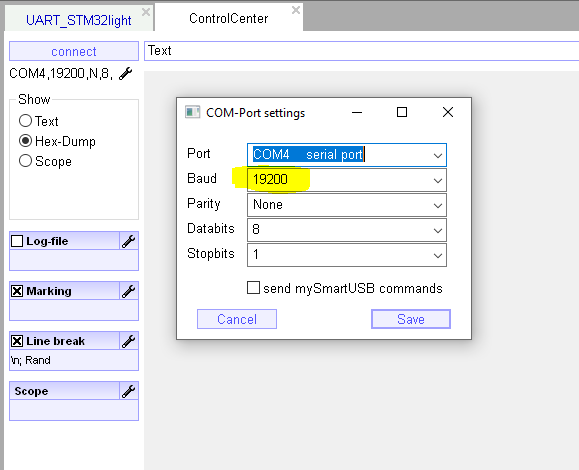This screenshot has height=470, width=579.
Task: Uncheck the Marking checkbox
Action: [x=17, y=291]
